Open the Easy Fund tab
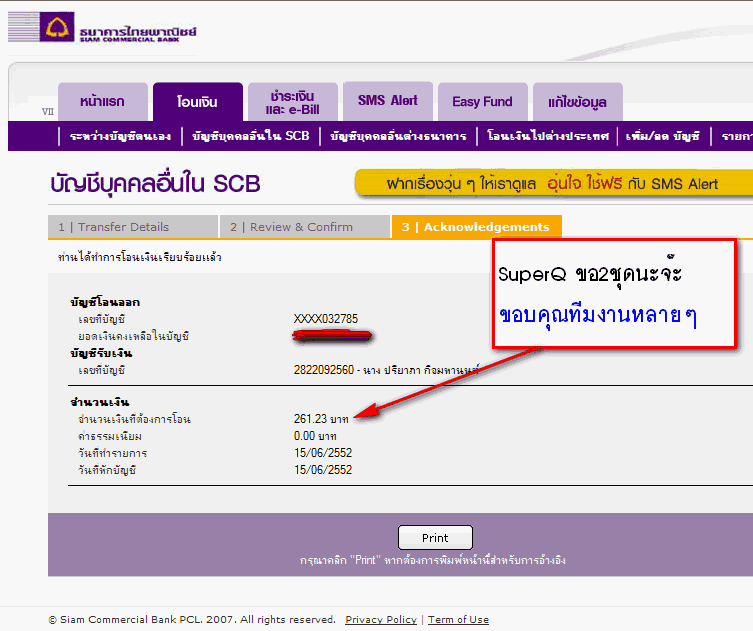Image resolution: width=753 pixels, height=631 pixels. coord(483,102)
